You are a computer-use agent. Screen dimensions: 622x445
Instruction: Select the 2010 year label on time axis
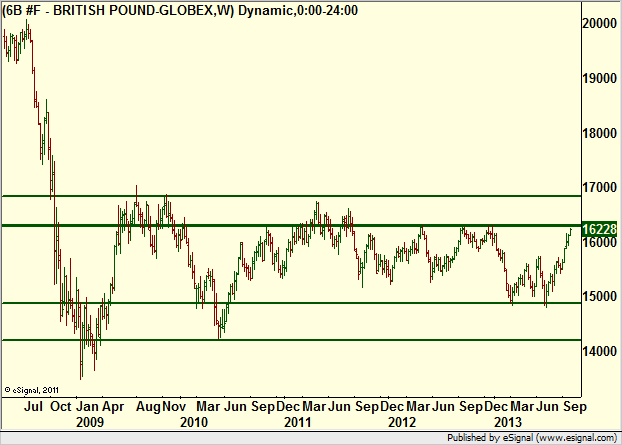click(x=194, y=422)
